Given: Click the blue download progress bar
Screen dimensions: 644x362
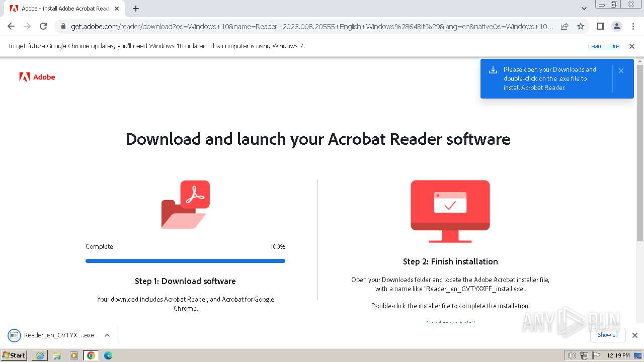Looking at the screenshot, I should coord(185,261).
